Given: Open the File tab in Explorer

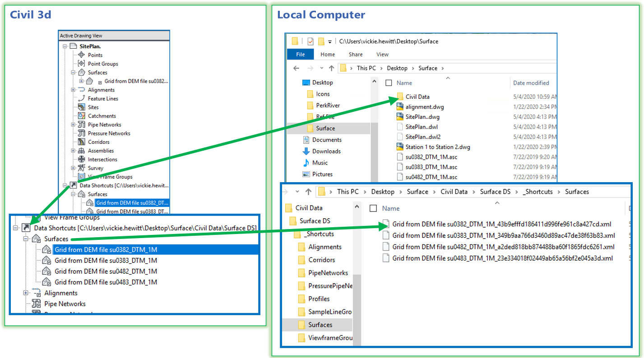Looking at the screenshot, I should pos(301,54).
